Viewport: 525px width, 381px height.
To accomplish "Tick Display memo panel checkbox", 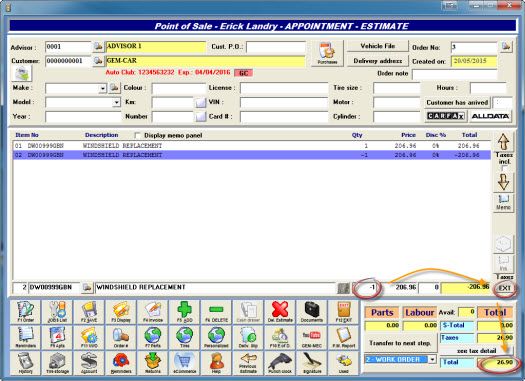I will click(x=137, y=135).
